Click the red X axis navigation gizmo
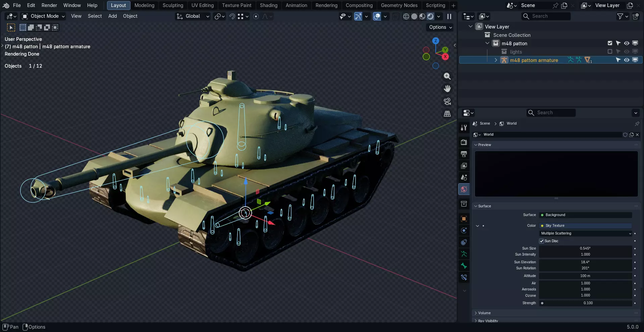Image resolution: width=644 pixels, height=332 pixels. click(x=445, y=57)
